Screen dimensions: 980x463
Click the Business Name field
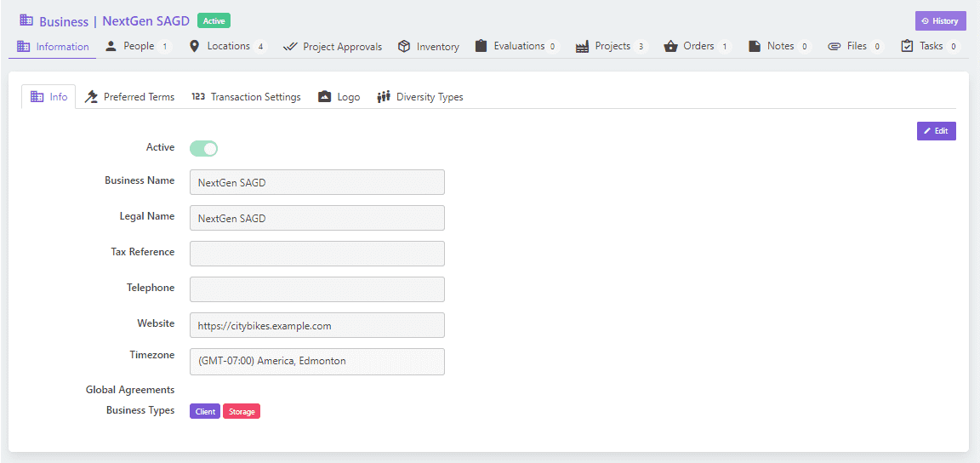(316, 182)
